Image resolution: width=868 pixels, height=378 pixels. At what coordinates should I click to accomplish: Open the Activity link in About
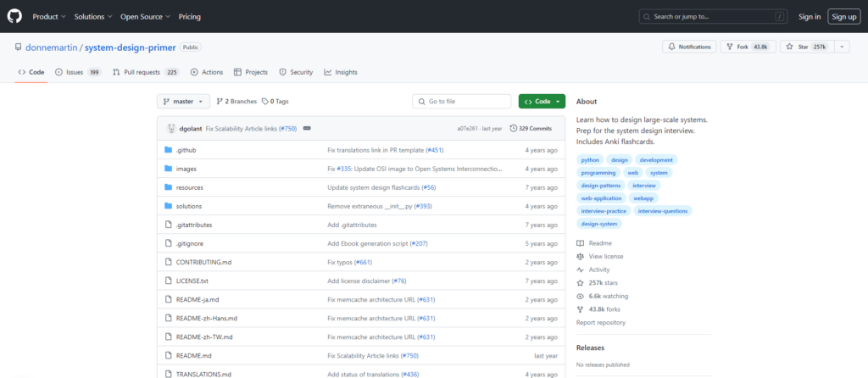[x=598, y=270]
